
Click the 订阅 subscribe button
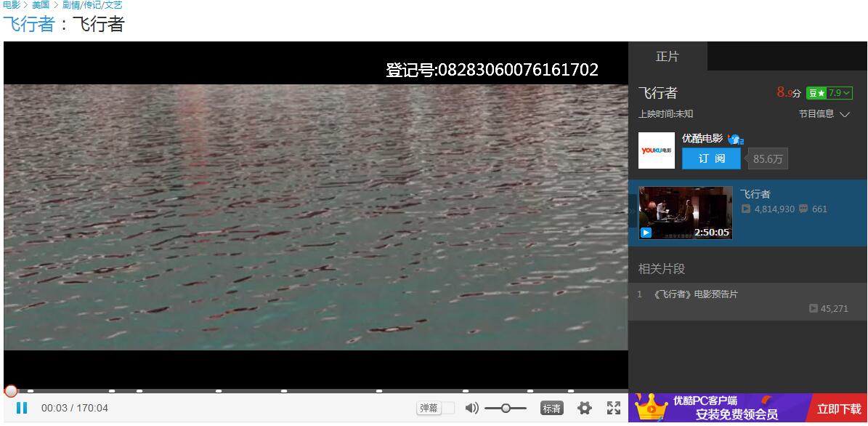pos(710,158)
